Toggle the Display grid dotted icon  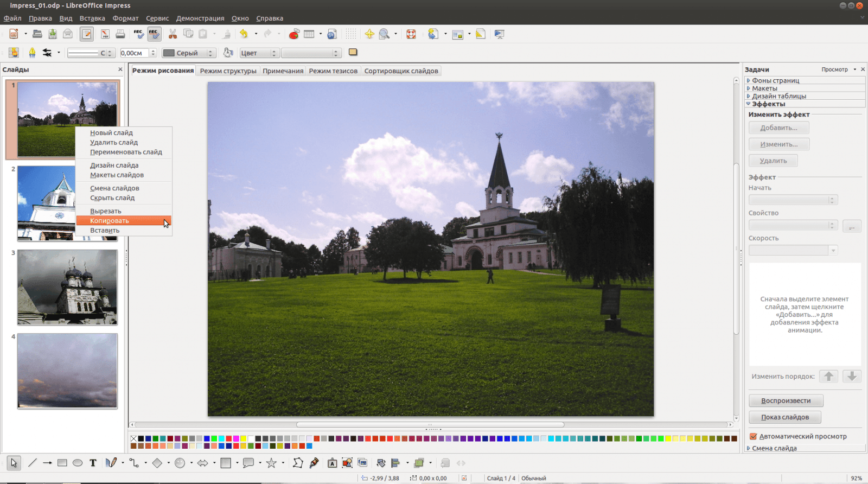pyautogui.click(x=351, y=34)
